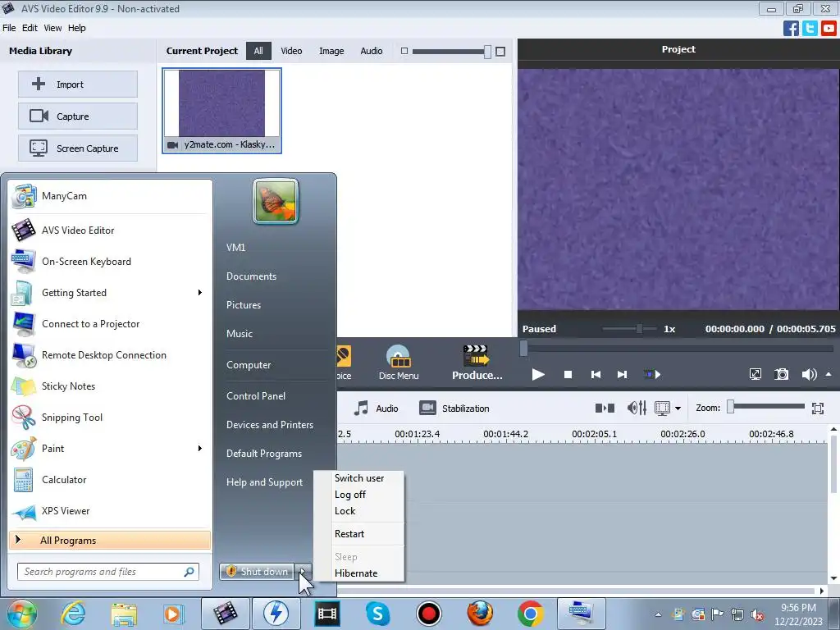Take a snapshot with the camera icon

tap(782, 374)
